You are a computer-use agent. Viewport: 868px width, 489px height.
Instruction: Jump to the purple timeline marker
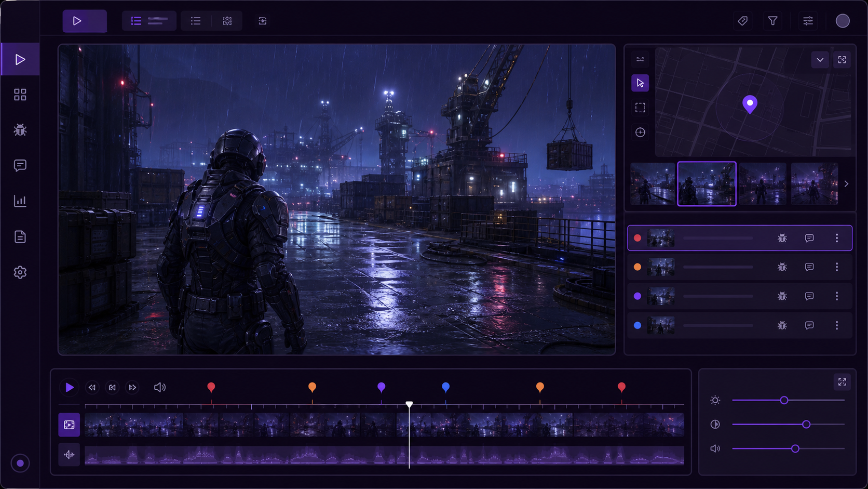pyautogui.click(x=381, y=387)
